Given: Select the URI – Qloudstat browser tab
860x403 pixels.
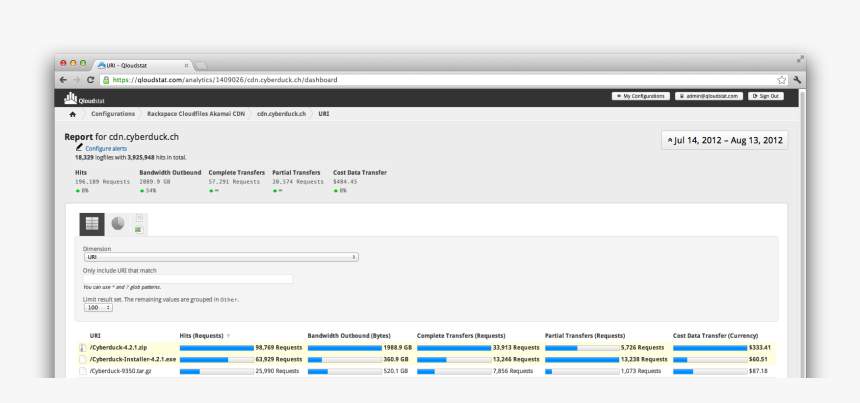Looking at the screenshot, I should pyautogui.click(x=143, y=65).
